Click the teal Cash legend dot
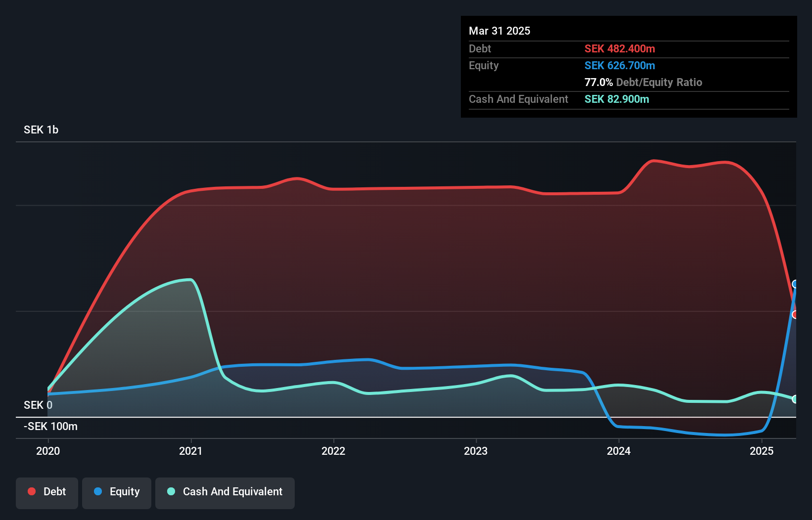 [171, 491]
